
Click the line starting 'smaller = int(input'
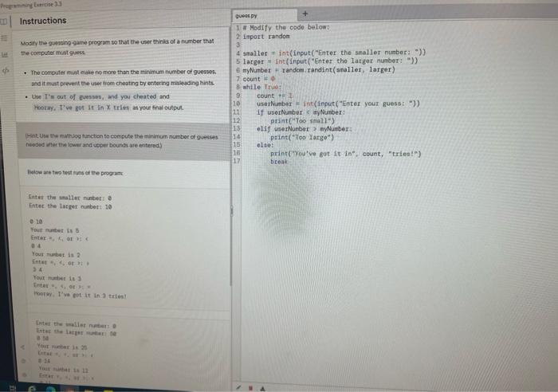pos(334,53)
